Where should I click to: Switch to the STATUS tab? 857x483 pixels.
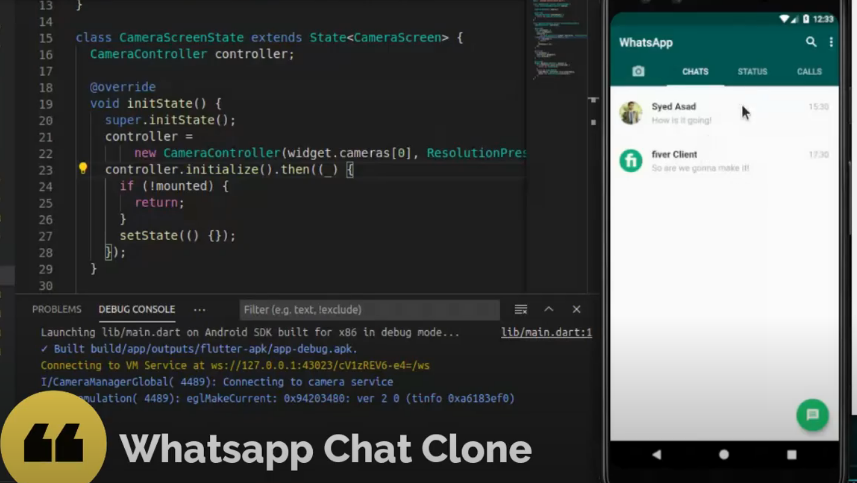(752, 72)
